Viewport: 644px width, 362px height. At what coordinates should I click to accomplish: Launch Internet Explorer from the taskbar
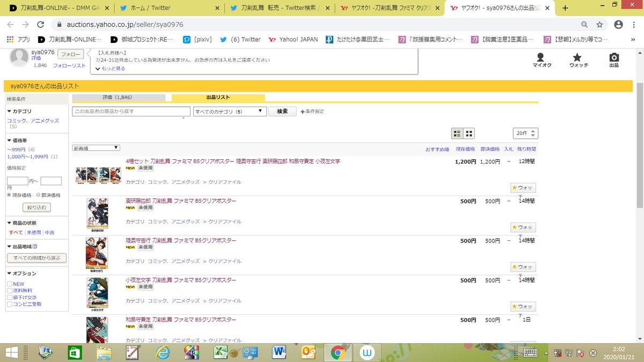[162, 353]
